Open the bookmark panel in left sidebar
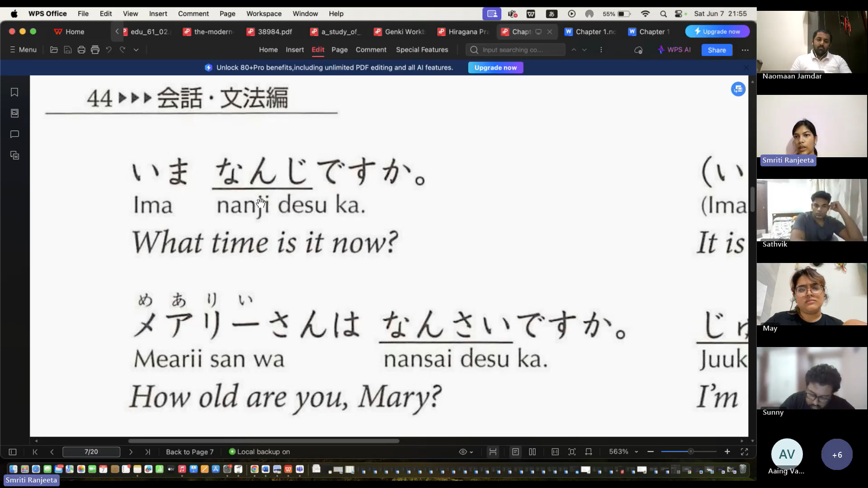Image resolution: width=868 pixels, height=488 pixels. tap(15, 92)
